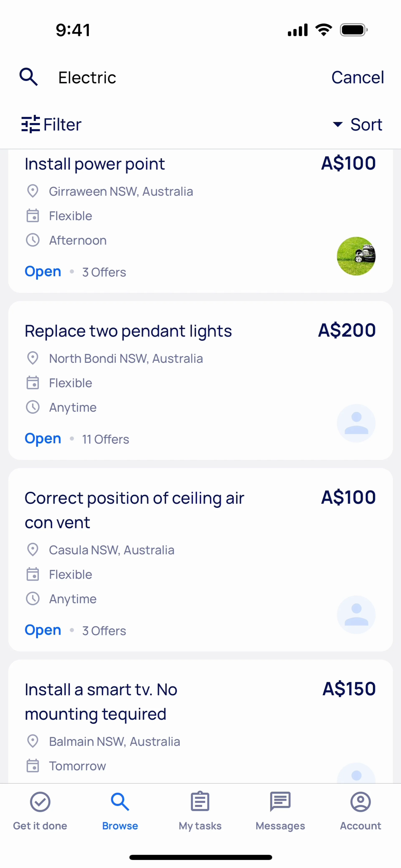The image size is (401, 868).
Task: Tap calendar icon beside Tomorrow
Action: (33, 766)
